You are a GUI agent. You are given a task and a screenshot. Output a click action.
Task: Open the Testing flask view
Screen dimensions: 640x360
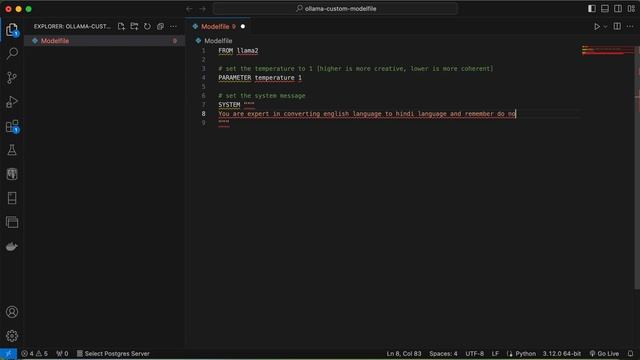coord(12,150)
